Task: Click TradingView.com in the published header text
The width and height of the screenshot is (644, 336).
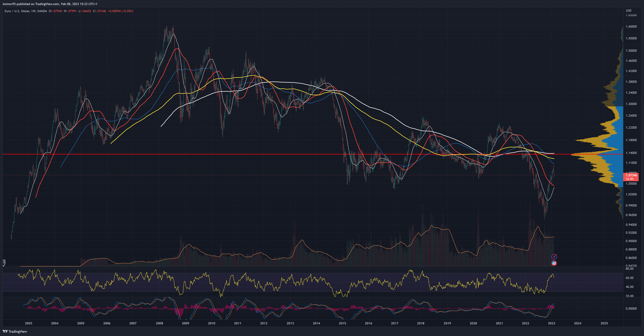Action: (47, 4)
